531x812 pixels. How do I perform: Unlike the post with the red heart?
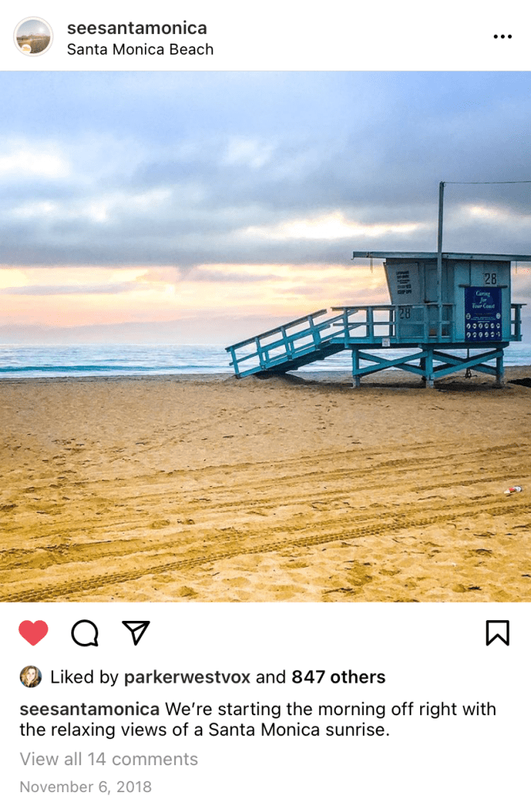tap(33, 632)
